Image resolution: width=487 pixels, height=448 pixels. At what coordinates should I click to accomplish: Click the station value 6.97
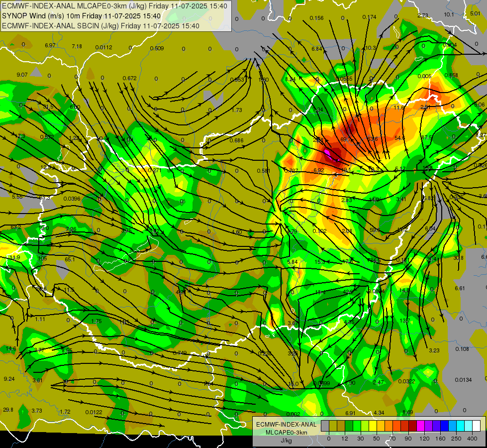50,45
